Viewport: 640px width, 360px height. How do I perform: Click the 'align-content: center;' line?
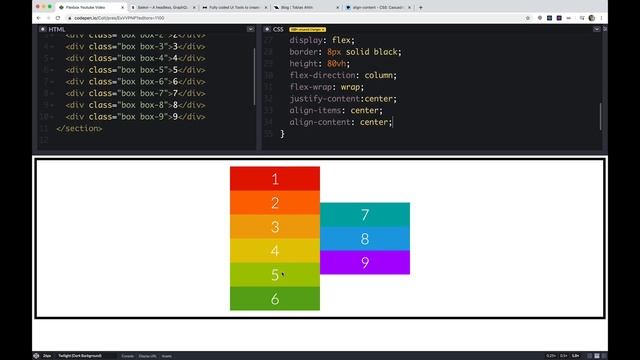pos(341,122)
